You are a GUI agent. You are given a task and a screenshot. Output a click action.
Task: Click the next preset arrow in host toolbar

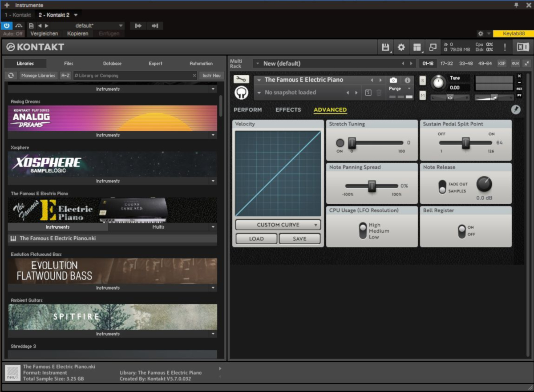pos(47,26)
